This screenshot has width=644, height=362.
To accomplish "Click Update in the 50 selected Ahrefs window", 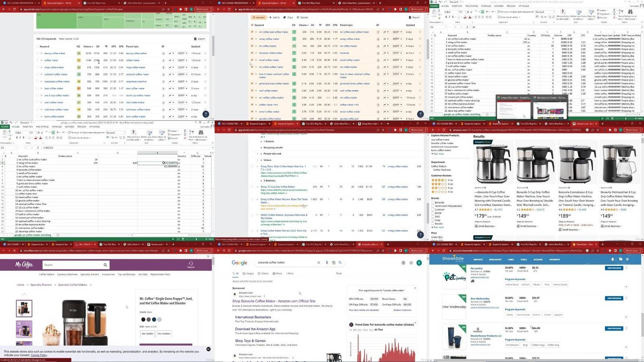I will click(x=303, y=17).
